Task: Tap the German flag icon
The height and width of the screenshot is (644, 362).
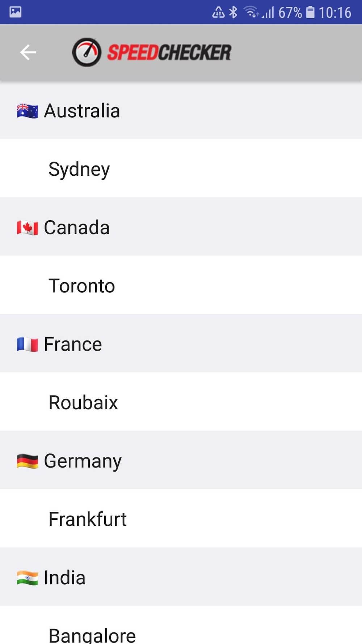Action: tap(28, 461)
